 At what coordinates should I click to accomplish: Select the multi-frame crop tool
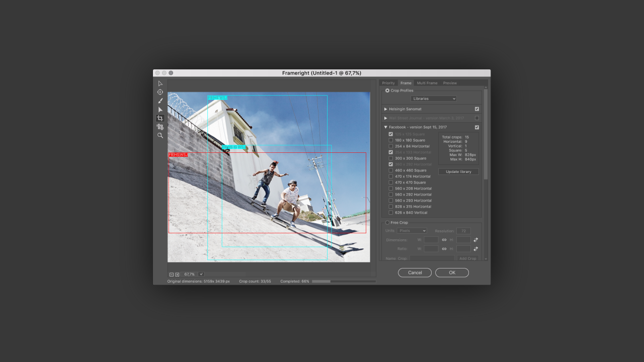160,127
